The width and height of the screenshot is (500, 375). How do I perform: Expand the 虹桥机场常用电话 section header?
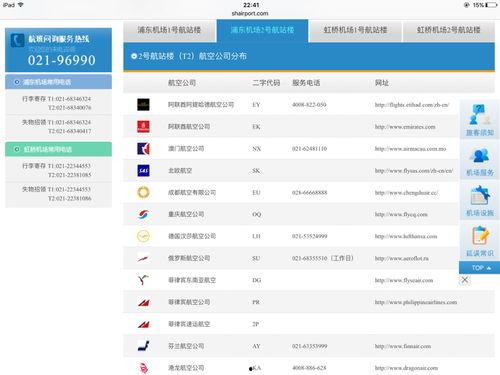point(58,149)
